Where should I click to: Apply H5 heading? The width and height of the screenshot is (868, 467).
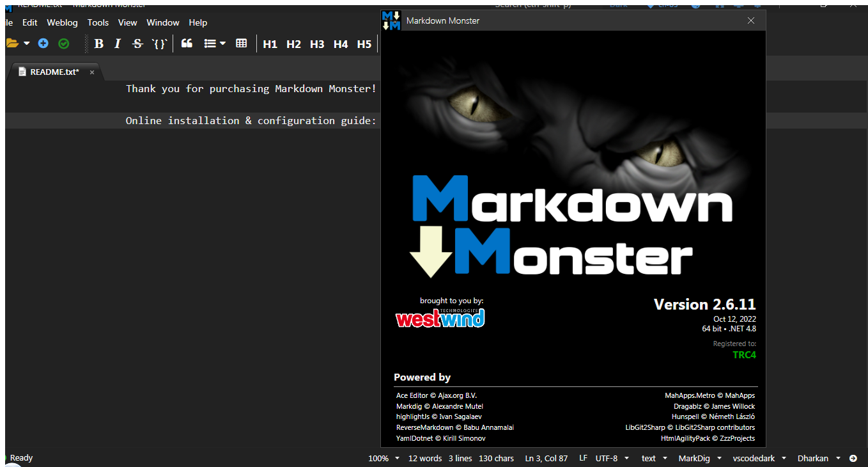(x=364, y=44)
